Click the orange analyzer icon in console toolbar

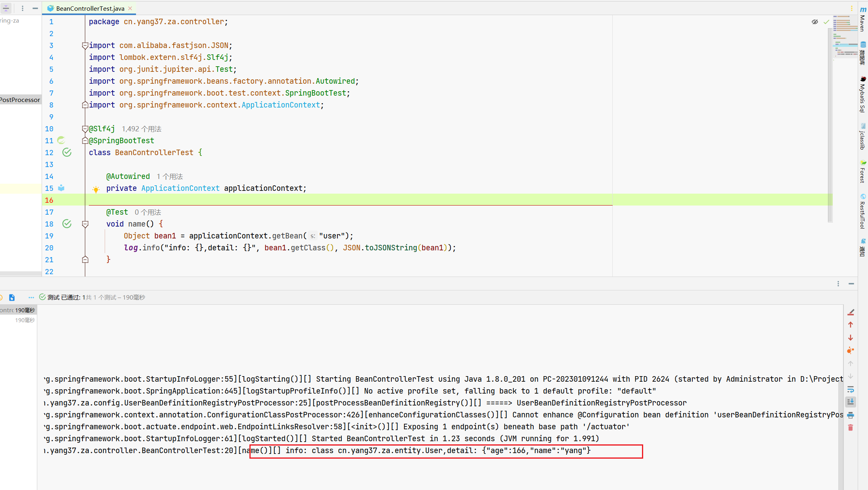pyautogui.click(x=851, y=350)
